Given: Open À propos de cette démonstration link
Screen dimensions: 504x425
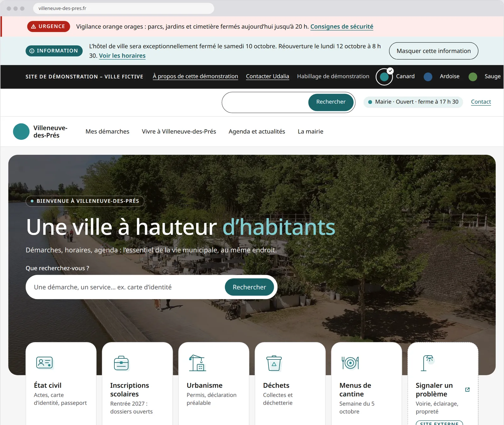Looking at the screenshot, I should tap(195, 76).
